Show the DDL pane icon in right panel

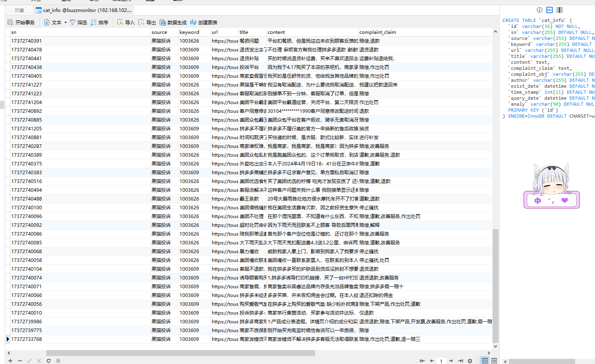coord(549,10)
